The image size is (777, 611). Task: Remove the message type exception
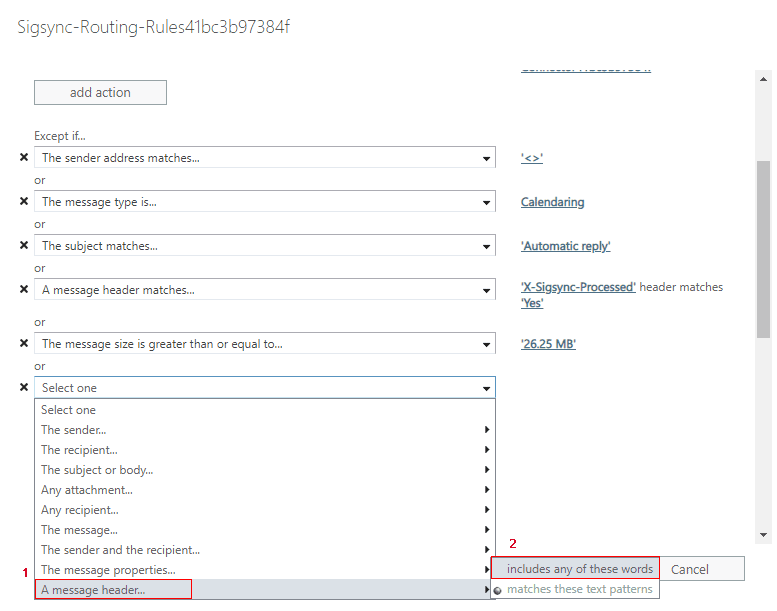coord(24,202)
